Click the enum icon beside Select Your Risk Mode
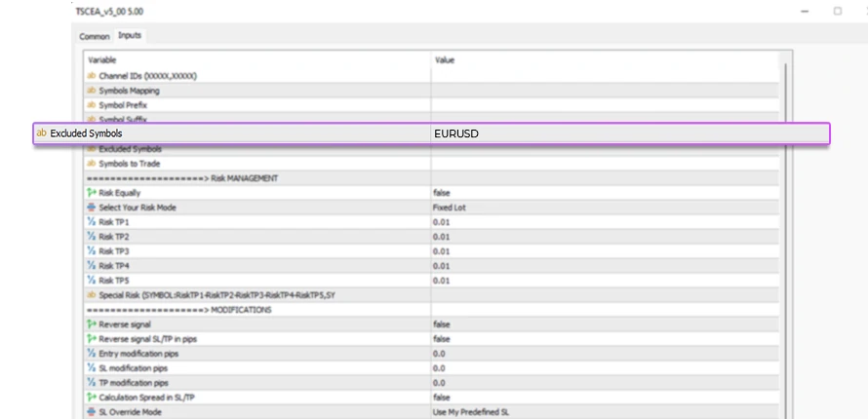 [92, 208]
